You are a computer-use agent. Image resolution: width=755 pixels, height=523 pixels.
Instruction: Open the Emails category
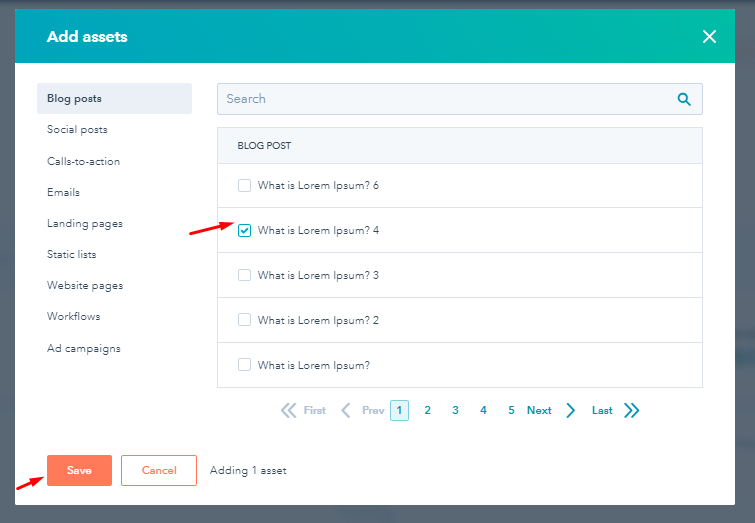(63, 192)
